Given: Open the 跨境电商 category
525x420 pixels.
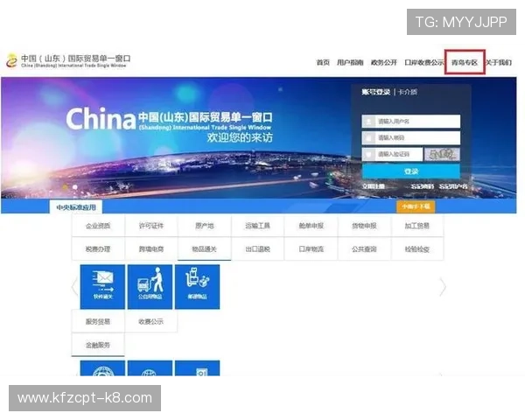Looking at the screenshot, I should [x=151, y=248].
